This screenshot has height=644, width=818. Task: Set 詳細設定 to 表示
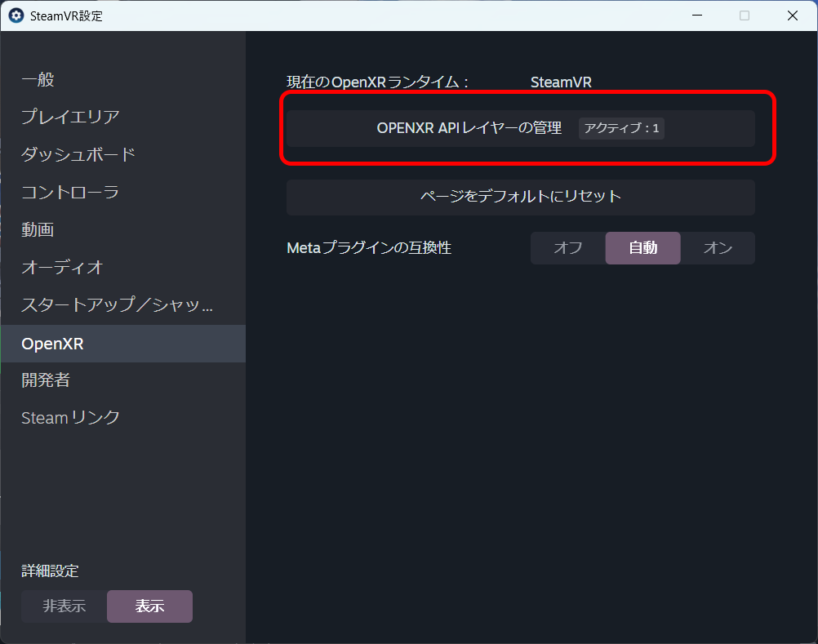(x=149, y=606)
